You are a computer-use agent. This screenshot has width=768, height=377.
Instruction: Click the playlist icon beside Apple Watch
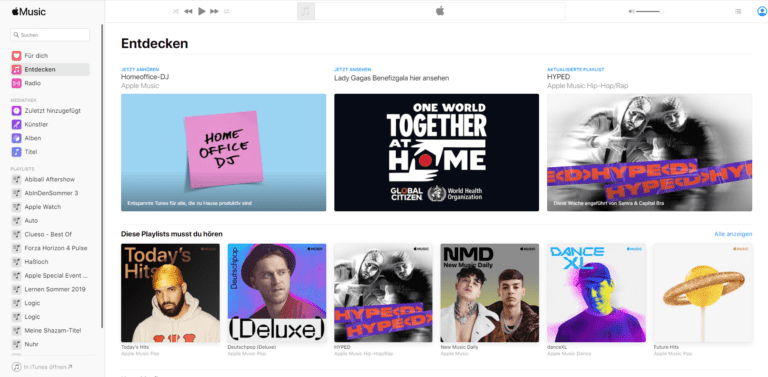click(x=17, y=207)
